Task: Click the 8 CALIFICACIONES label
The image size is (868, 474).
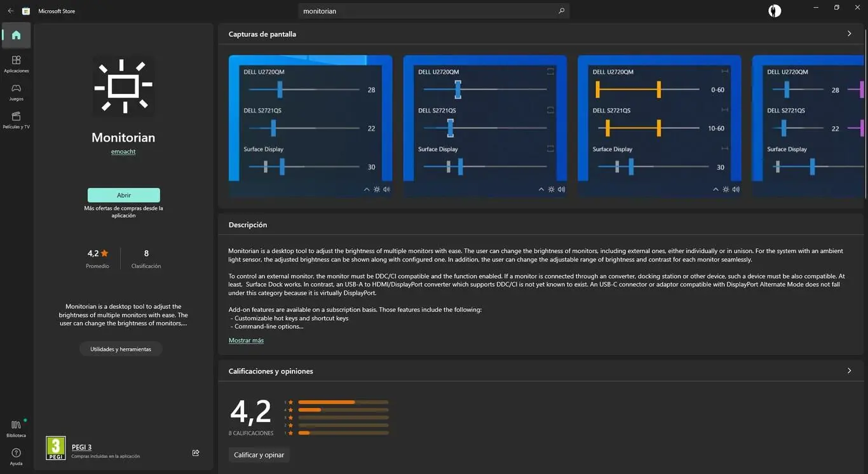Action: coord(251,433)
